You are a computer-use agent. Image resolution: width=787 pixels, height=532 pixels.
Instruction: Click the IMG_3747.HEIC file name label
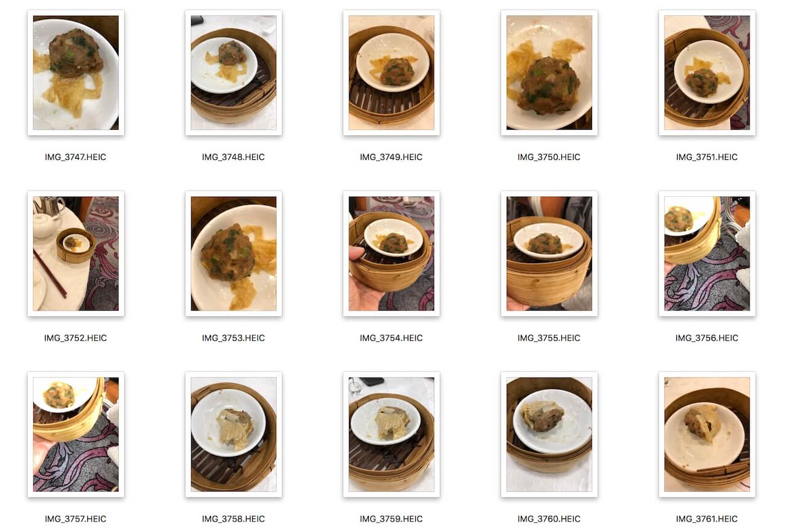click(x=76, y=157)
